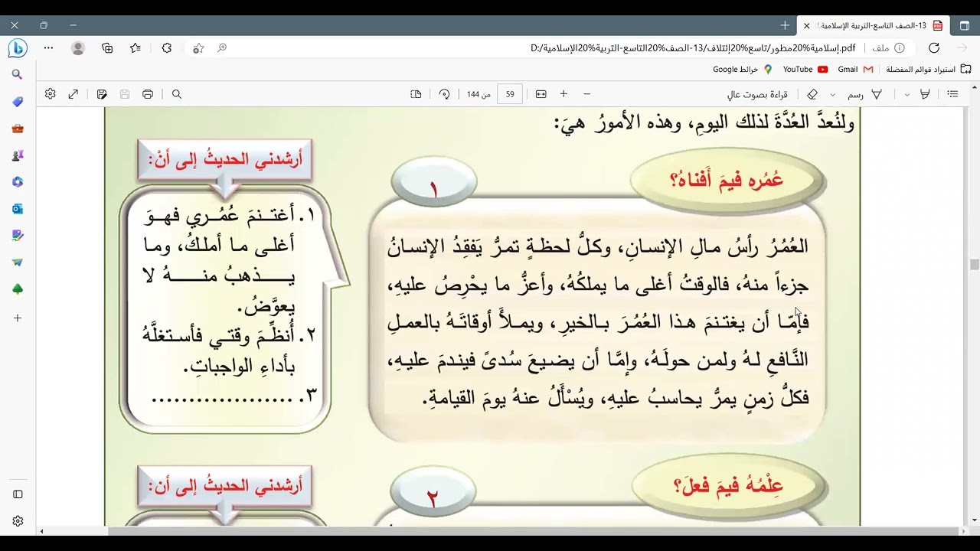Image resolution: width=980 pixels, height=551 pixels.
Task: Add a new app to the sidebar
Action: click(x=18, y=318)
